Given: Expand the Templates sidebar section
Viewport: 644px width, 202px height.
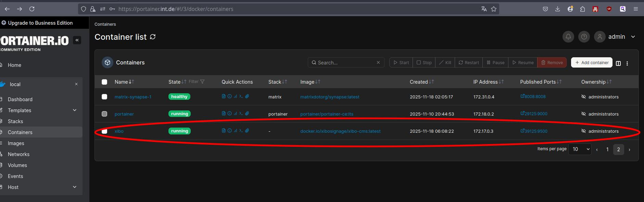Looking at the screenshot, I should point(75,110).
